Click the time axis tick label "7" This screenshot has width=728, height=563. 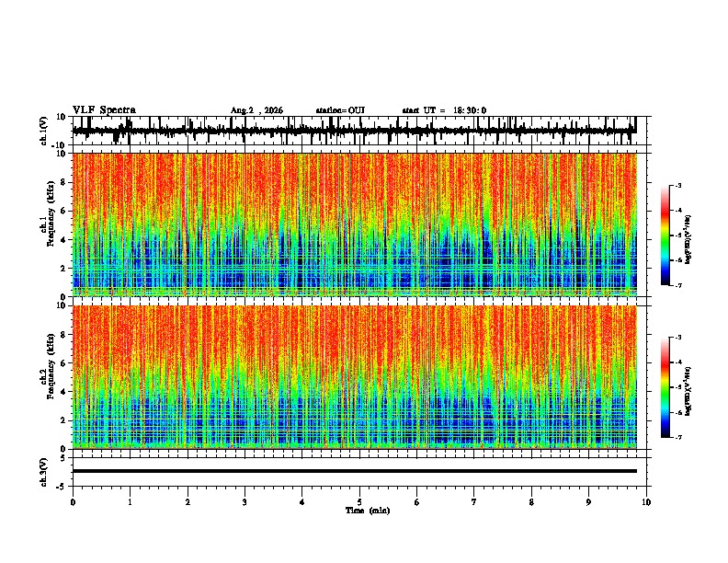474,502
